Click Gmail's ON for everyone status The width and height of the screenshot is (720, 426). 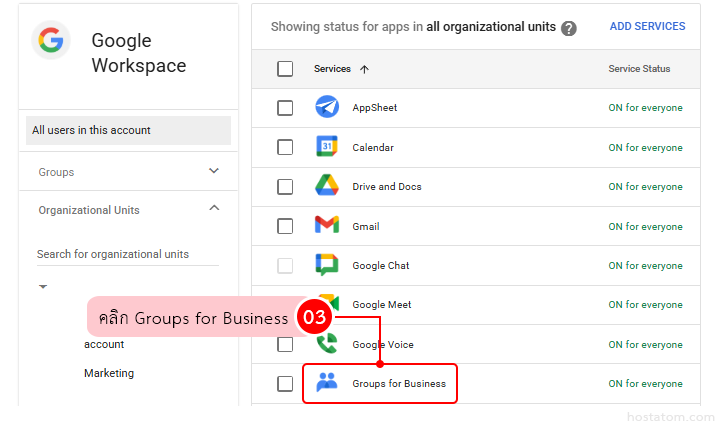point(645,227)
